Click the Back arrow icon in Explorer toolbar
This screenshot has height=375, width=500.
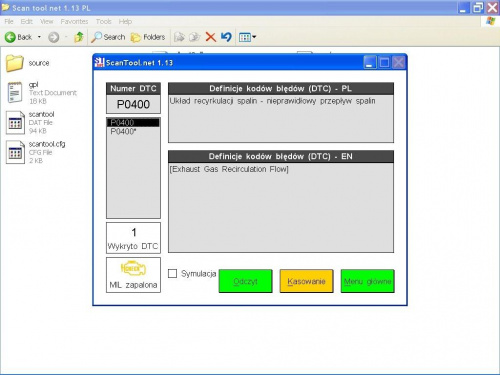[x=10, y=37]
